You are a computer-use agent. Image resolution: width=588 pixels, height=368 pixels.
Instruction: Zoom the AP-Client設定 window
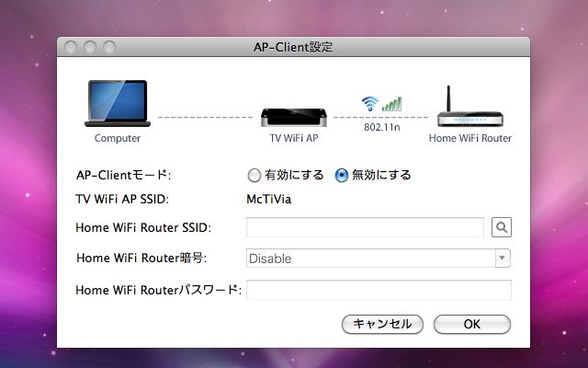[109, 47]
